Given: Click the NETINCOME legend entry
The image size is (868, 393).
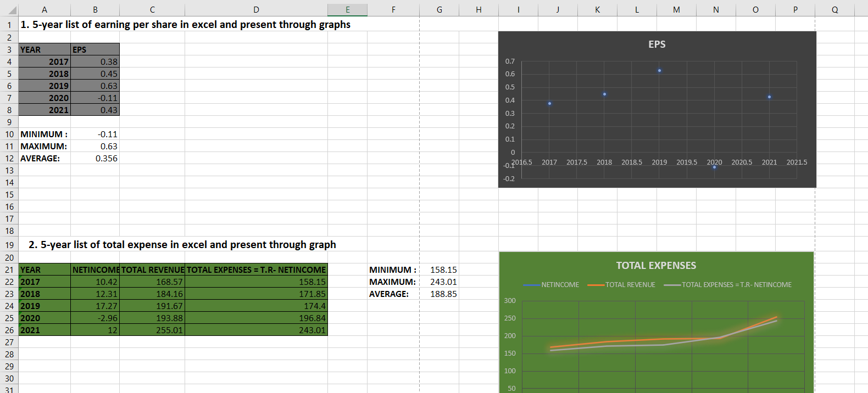Looking at the screenshot, I should pyautogui.click(x=552, y=285).
